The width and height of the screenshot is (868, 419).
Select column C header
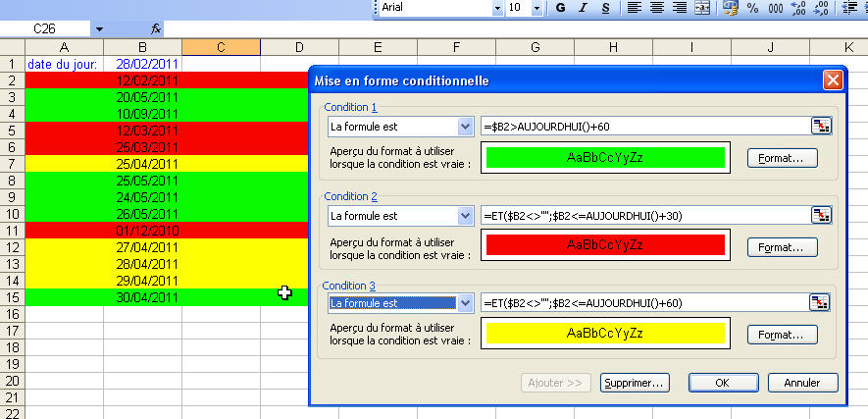[x=221, y=48]
